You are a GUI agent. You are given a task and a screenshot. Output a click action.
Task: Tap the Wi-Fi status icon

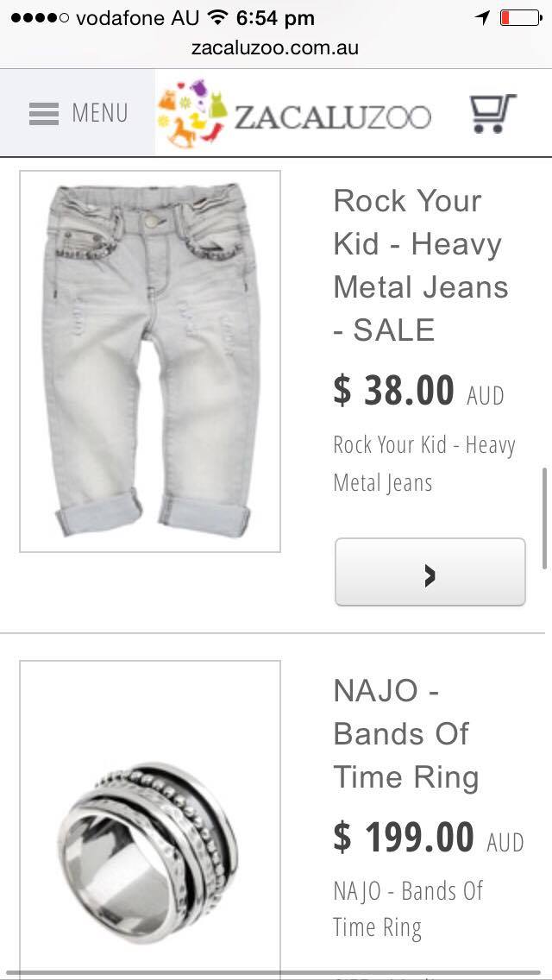click(x=217, y=17)
